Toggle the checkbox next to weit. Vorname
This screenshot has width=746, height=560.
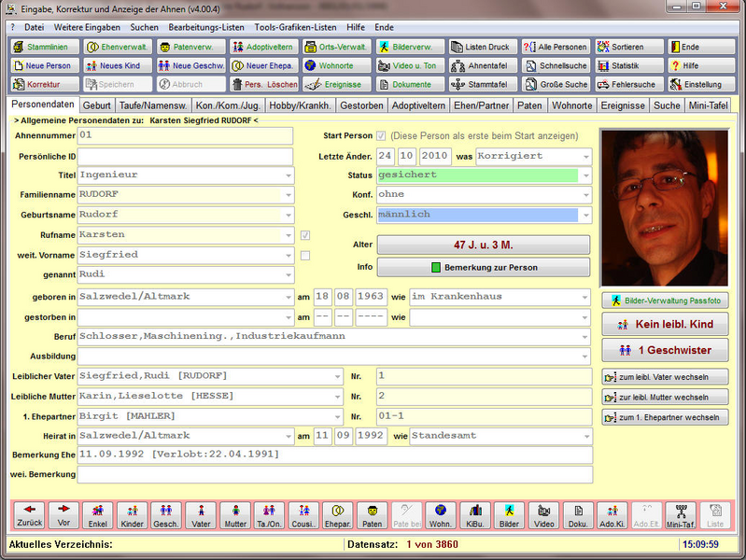pos(304,255)
